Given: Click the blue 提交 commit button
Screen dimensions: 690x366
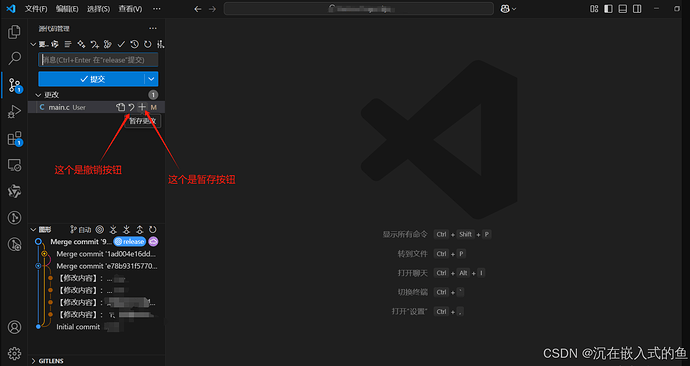Looking at the screenshot, I should [x=92, y=79].
